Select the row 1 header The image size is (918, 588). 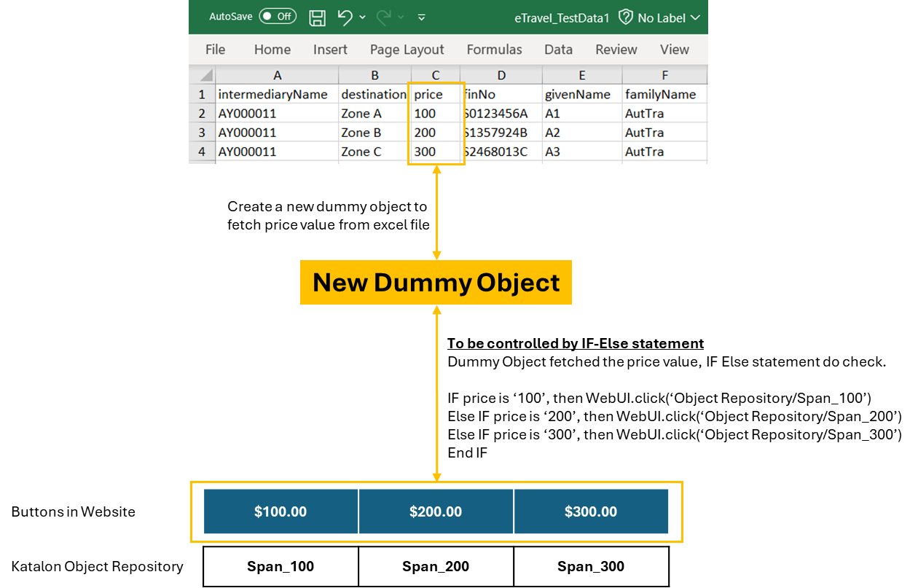point(203,94)
